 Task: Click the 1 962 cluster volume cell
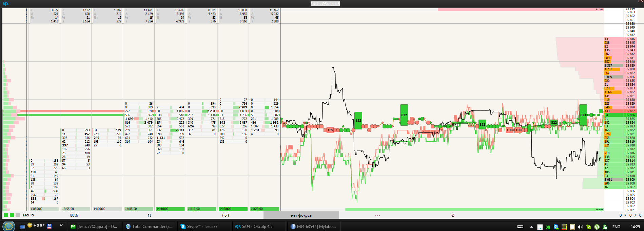[274, 123]
